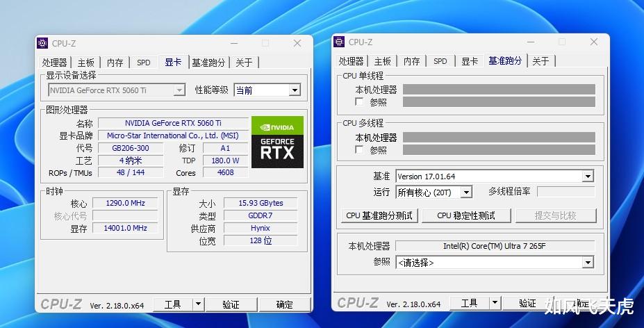Viewport: 644px width, 328px height.
Task: Click the 修订 A1 value
Action: [226, 148]
